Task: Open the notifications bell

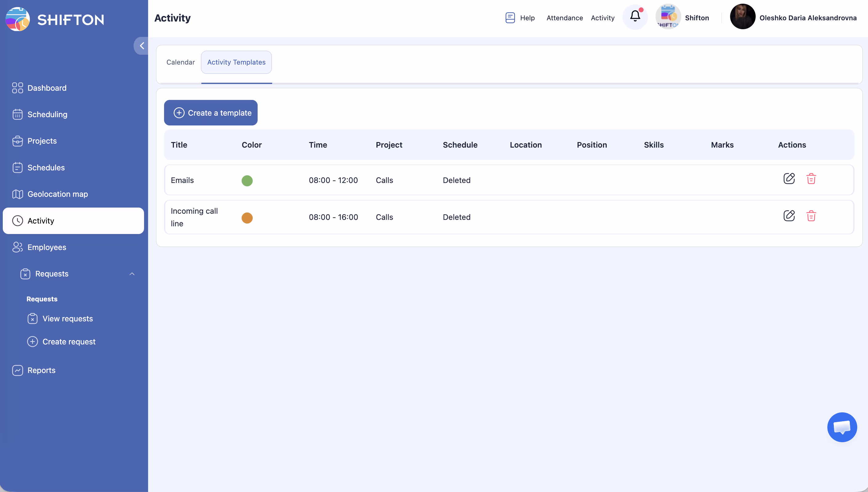Action: (x=635, y=17)
